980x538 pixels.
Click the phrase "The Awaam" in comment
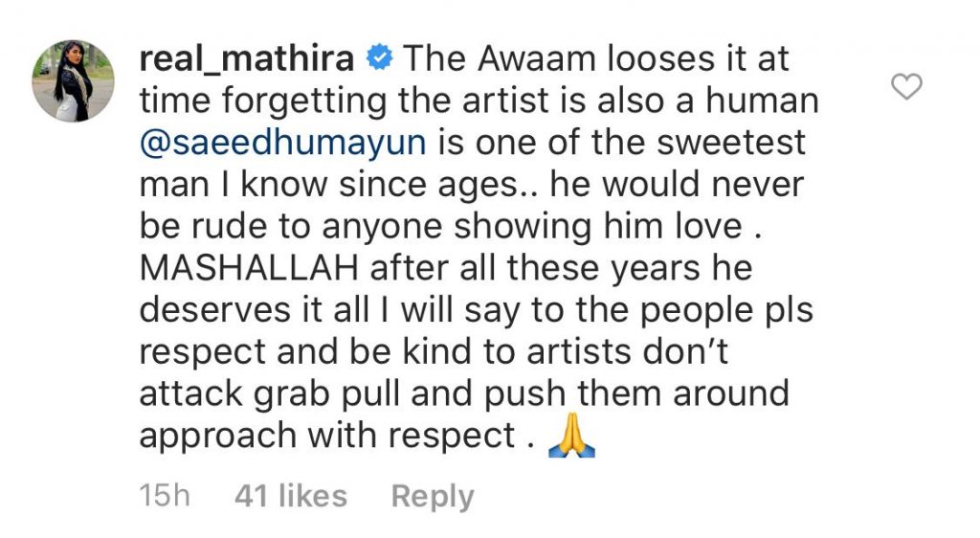[x=499, y=58]
